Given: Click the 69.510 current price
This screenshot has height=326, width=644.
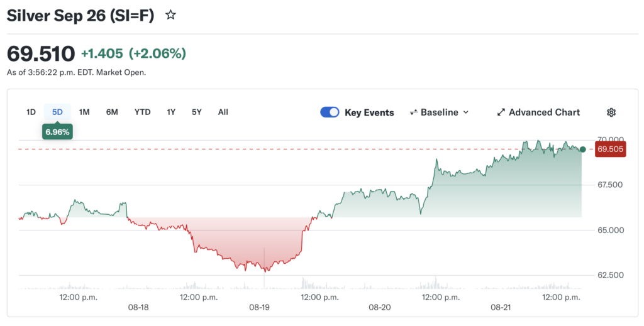Looking at the screenshot, I should point(41,54).
